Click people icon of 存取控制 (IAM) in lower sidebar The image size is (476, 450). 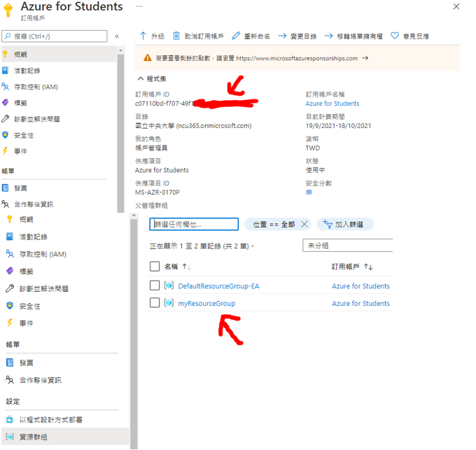(x=10, y=253)
